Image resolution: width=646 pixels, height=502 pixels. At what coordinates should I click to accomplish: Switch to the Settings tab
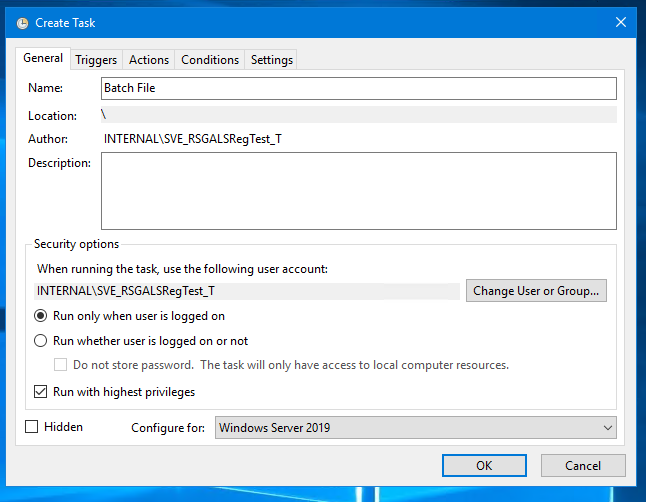pos(272,60)
